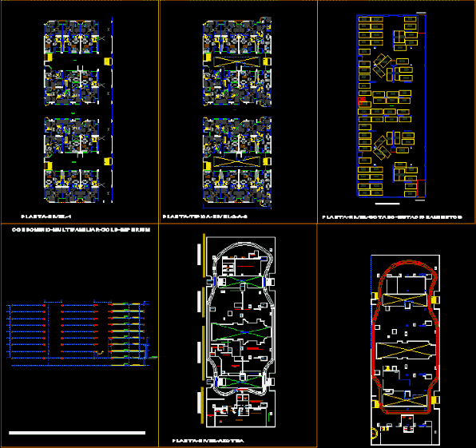
Task: Select the Condominio Multifamiliar title text
Action: pos(81,230)
